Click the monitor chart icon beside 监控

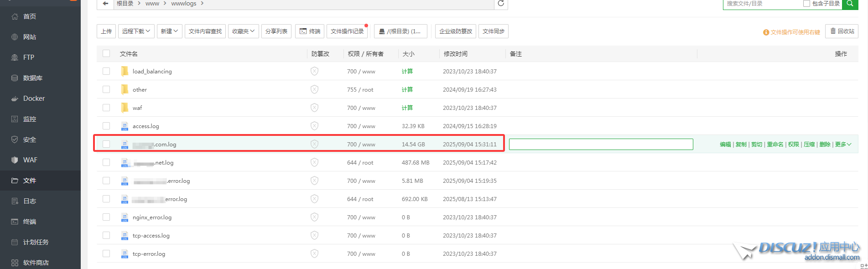tap(15, 119)
